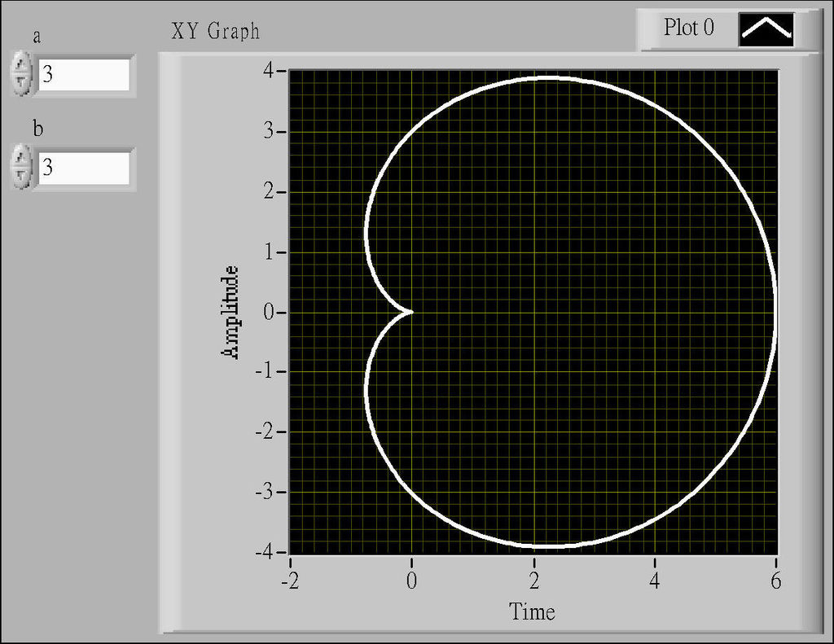The width and height of the screenshot is (834, 644).
Task: Select the Plot 0 legend label
Action: coord(689,27)
